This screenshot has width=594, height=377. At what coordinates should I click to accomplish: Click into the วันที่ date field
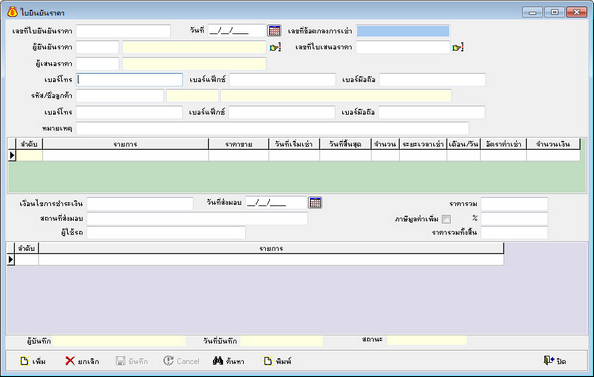tap(237, 31)
